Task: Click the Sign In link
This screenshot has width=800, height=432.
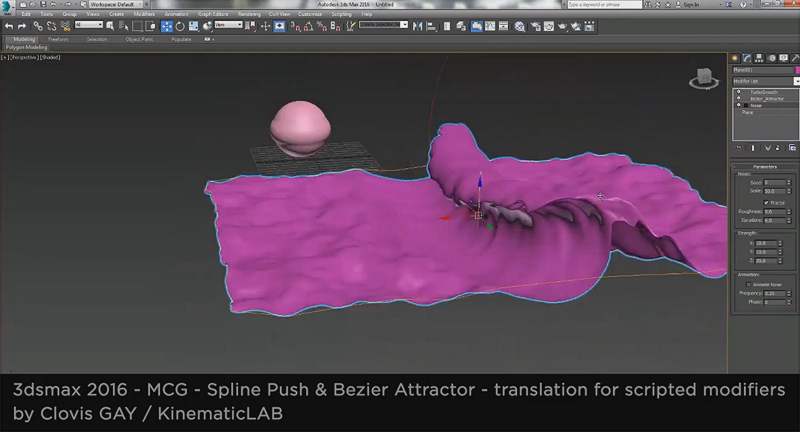Action: tap(691, 4)
